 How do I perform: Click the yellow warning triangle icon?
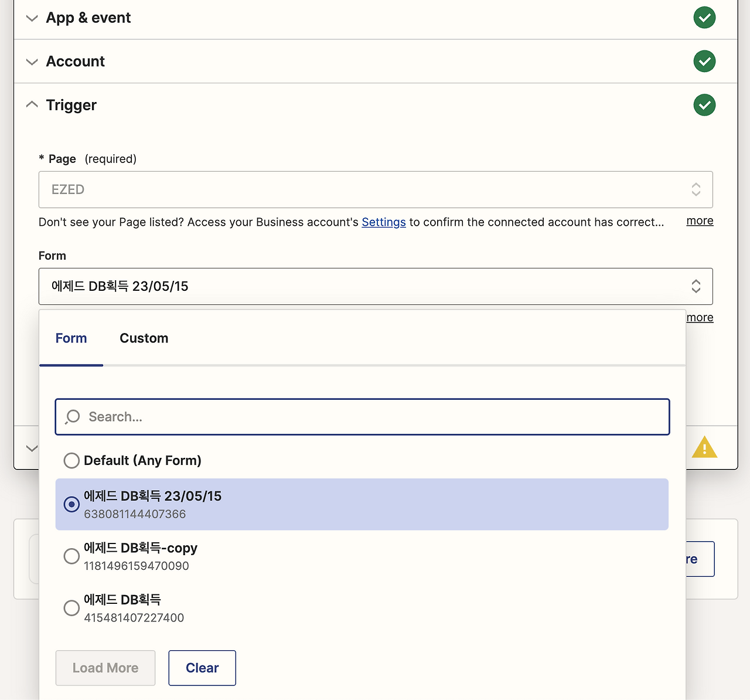(704, 447)
